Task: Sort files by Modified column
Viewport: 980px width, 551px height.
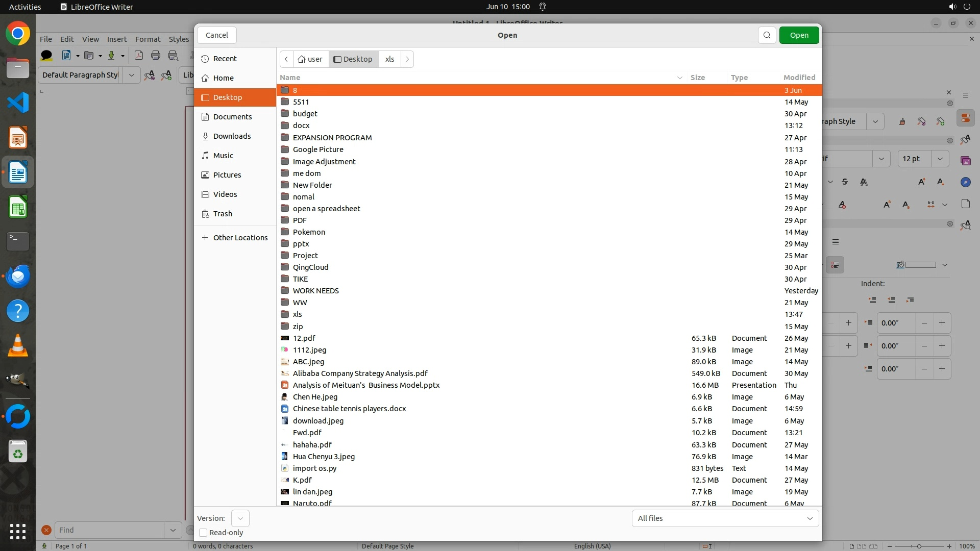Action: point(799,78)
